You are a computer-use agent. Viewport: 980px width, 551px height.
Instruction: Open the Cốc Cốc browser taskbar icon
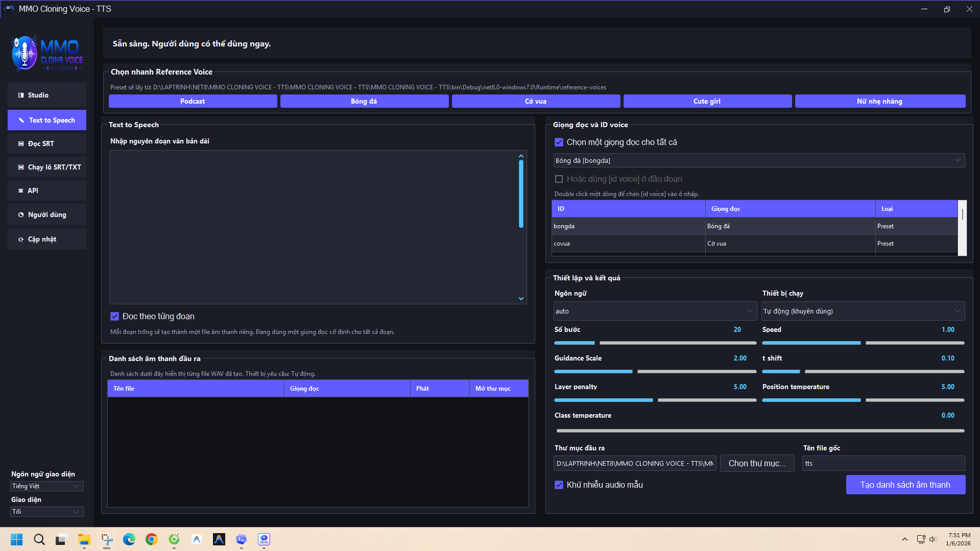(x=174, y=539)
